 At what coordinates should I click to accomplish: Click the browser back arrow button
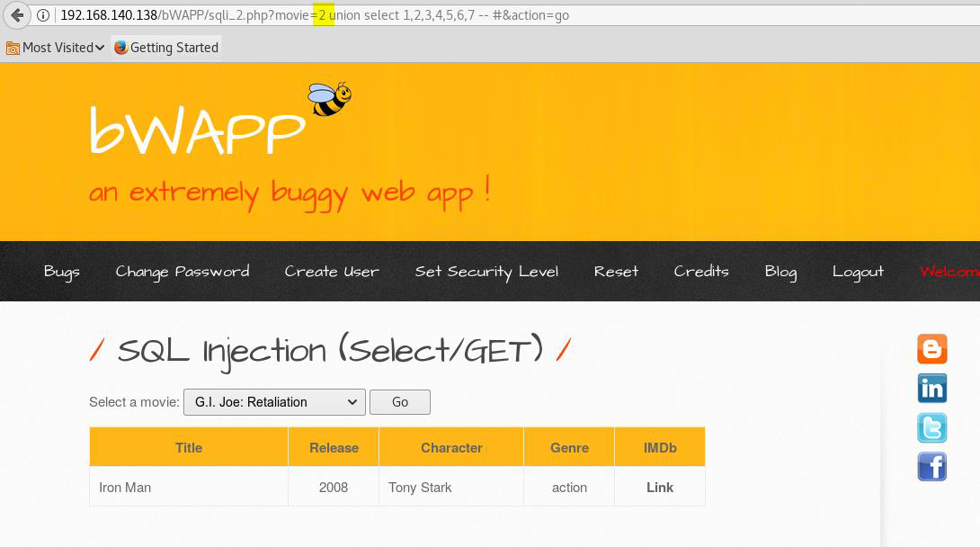[17, 15]
